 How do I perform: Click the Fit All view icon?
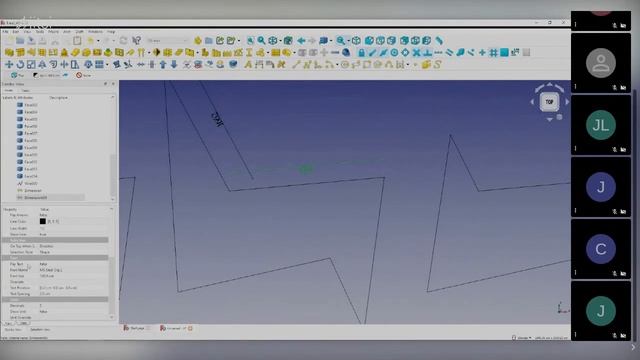click(x=250, y=40)
